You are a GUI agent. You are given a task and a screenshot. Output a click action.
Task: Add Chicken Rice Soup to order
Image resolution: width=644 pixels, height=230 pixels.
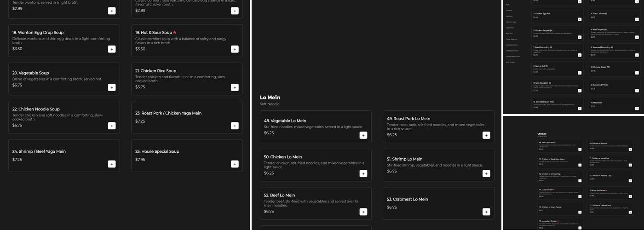[235, 87]
